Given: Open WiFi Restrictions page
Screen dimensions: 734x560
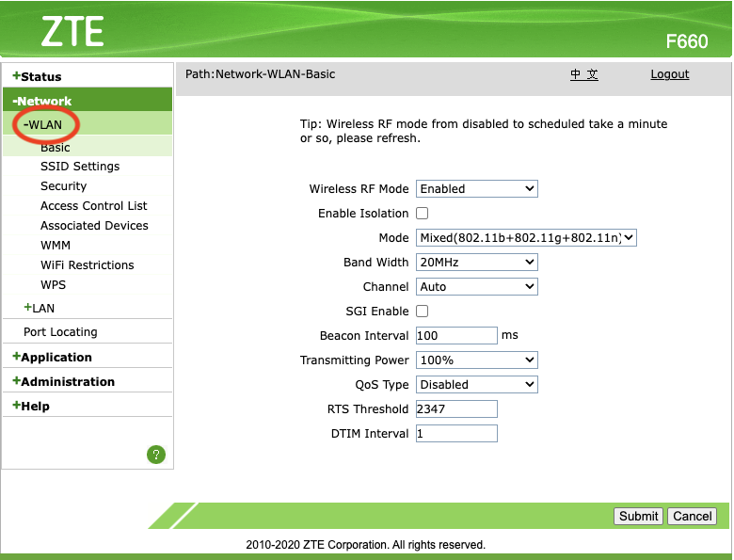Looking at the screenshot, I should click(x=88, y=265).
